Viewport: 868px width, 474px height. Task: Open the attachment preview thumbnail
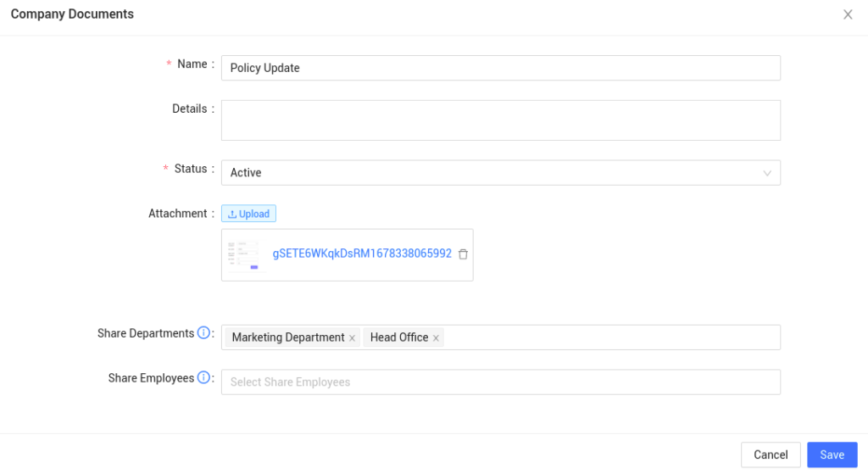tap(243, 254)
